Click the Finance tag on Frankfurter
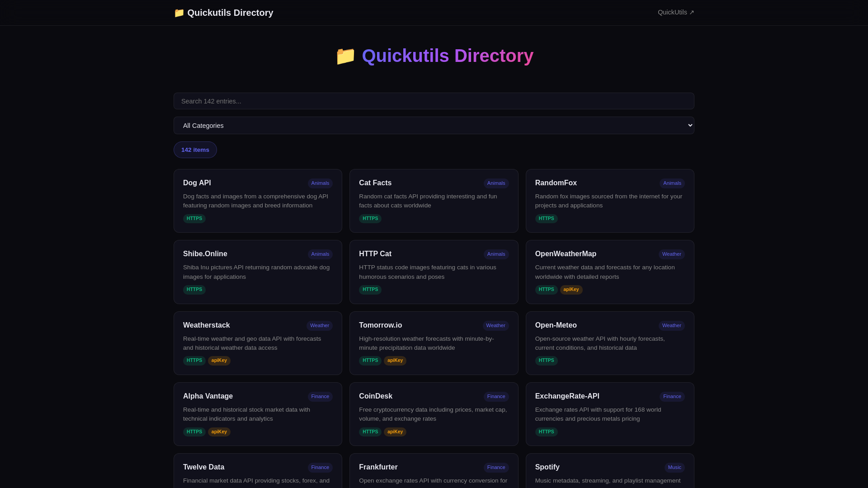868x488 pixels. coord(496,468)
